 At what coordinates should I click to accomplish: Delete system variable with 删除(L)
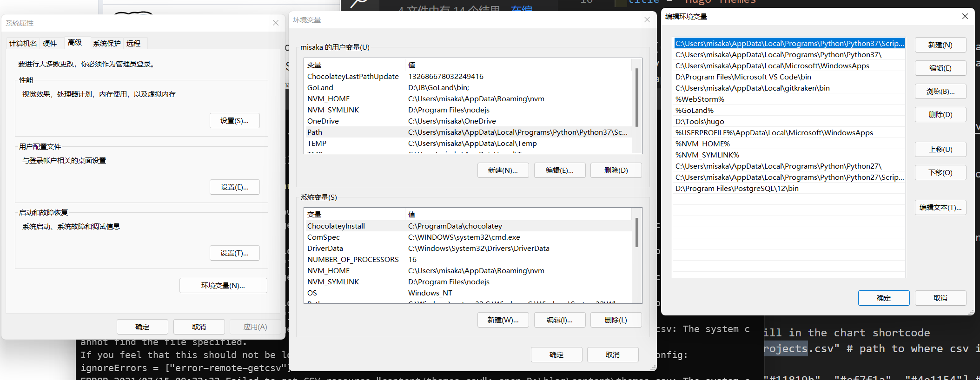tap(616, 320)
